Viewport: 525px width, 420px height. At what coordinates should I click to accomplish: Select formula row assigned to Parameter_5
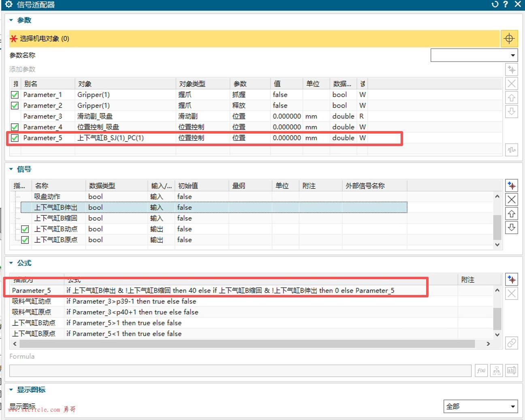(x=251, y=291)
